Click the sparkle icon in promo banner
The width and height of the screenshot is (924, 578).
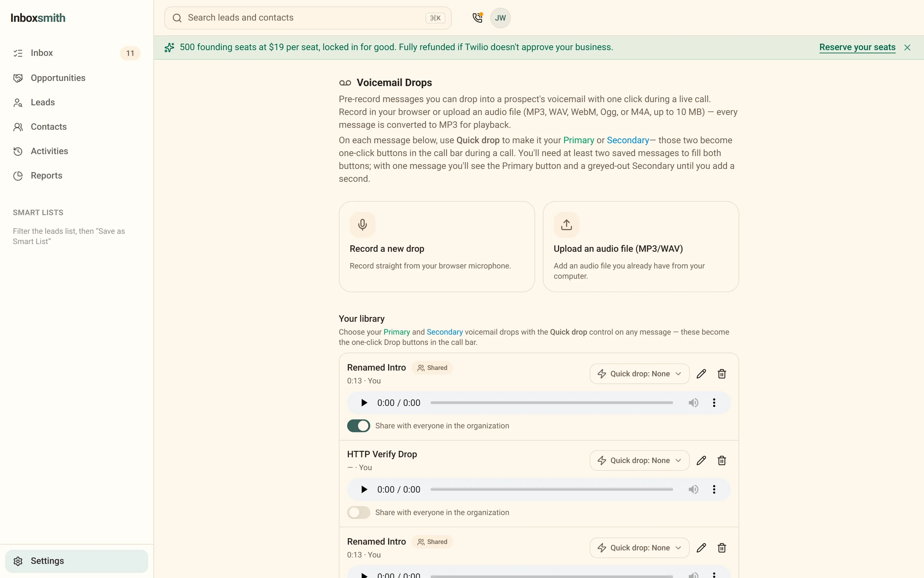tap(169, 48)
